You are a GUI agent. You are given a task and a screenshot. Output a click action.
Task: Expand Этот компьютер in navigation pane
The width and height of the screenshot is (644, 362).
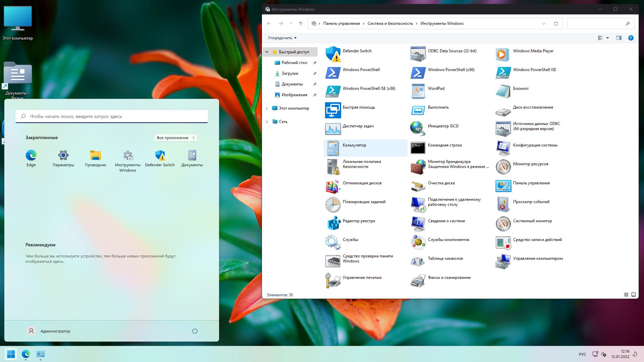coord(267,108)
